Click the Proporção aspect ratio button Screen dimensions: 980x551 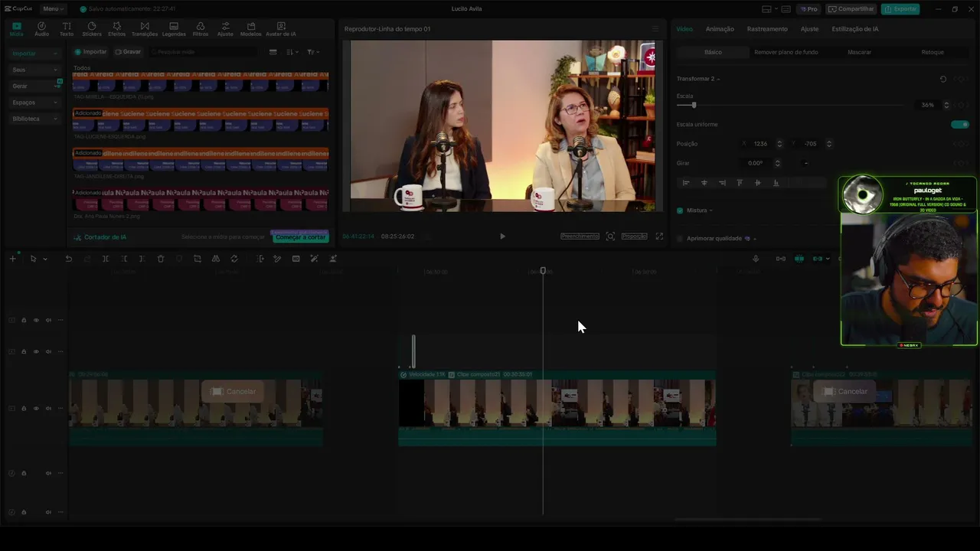634,236
